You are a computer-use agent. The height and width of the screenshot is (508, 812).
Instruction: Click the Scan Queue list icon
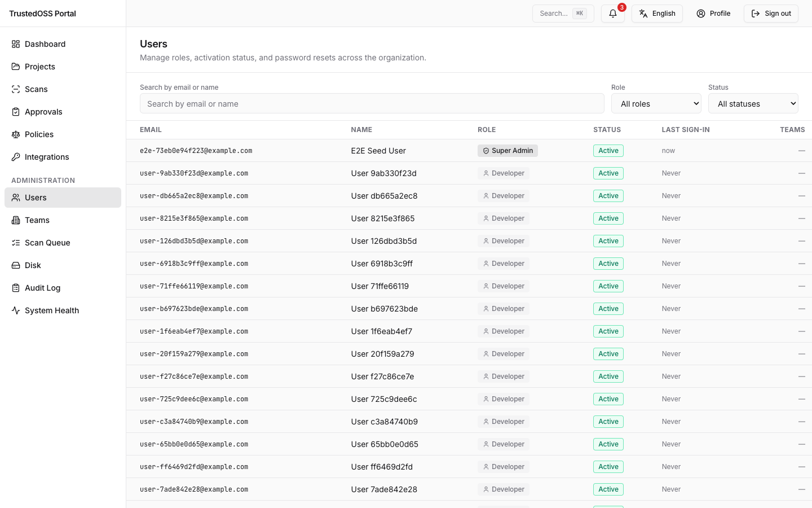tap(16, 243)
